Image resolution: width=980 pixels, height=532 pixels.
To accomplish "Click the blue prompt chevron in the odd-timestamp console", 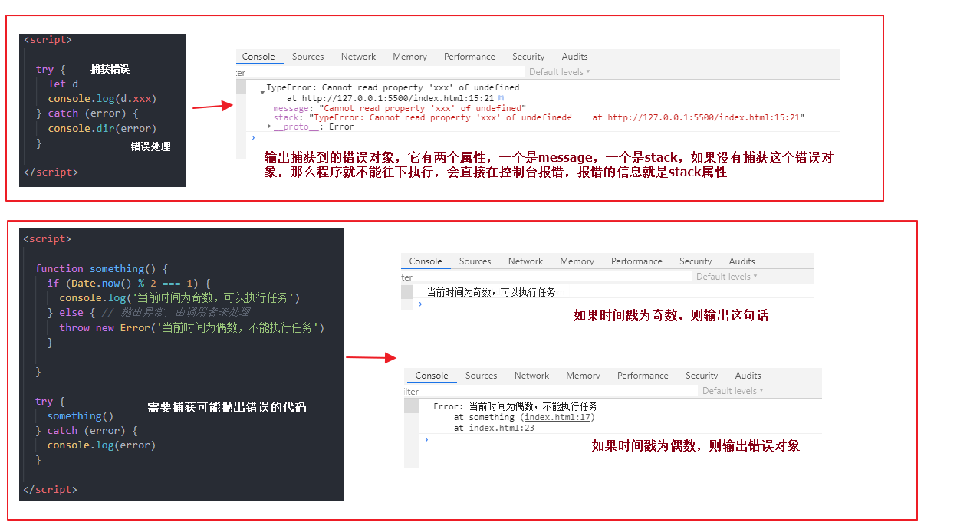I will [x=420, y=304].
